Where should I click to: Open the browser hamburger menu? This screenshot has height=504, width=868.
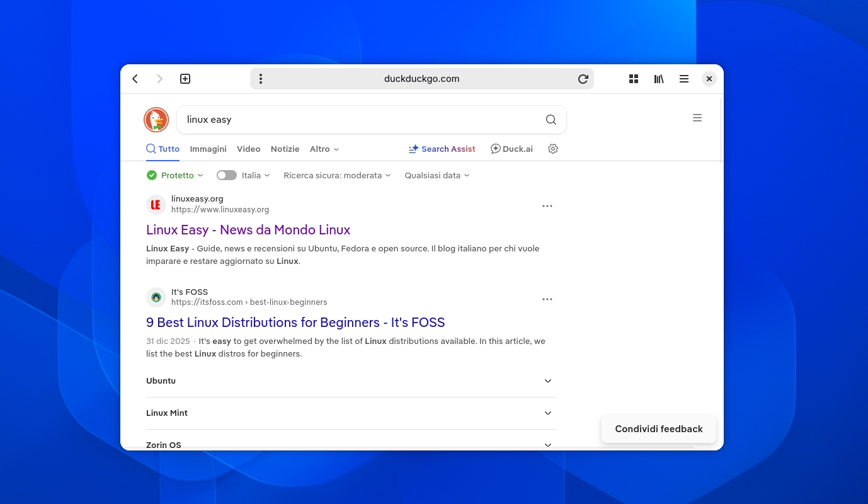(684, 79)
